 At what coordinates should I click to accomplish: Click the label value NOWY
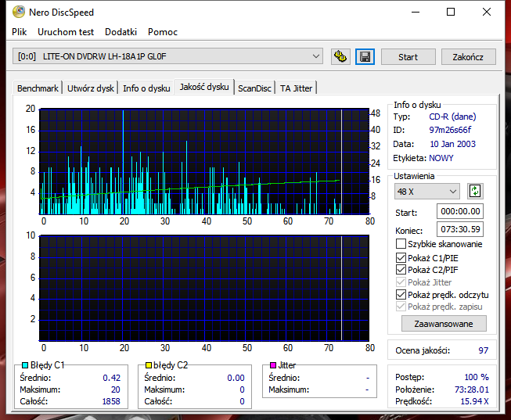click(x=441, y=158)
